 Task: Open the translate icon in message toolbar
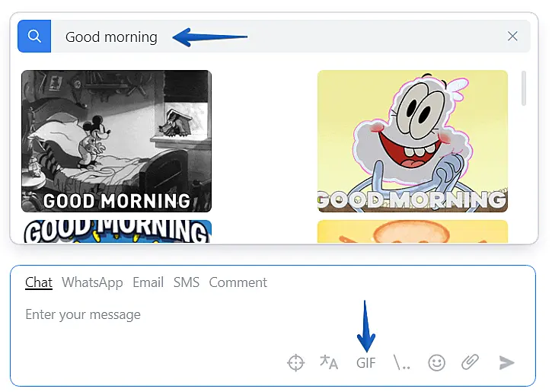pyautogui.click(x=329, y=362)
